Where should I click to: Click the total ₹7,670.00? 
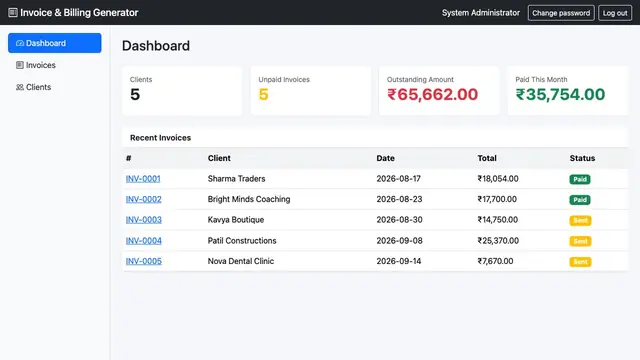point(496,261)
